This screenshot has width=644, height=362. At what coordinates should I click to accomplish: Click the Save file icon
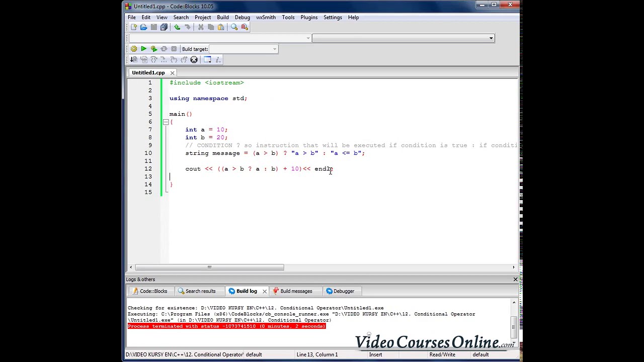tap(153, 27)
